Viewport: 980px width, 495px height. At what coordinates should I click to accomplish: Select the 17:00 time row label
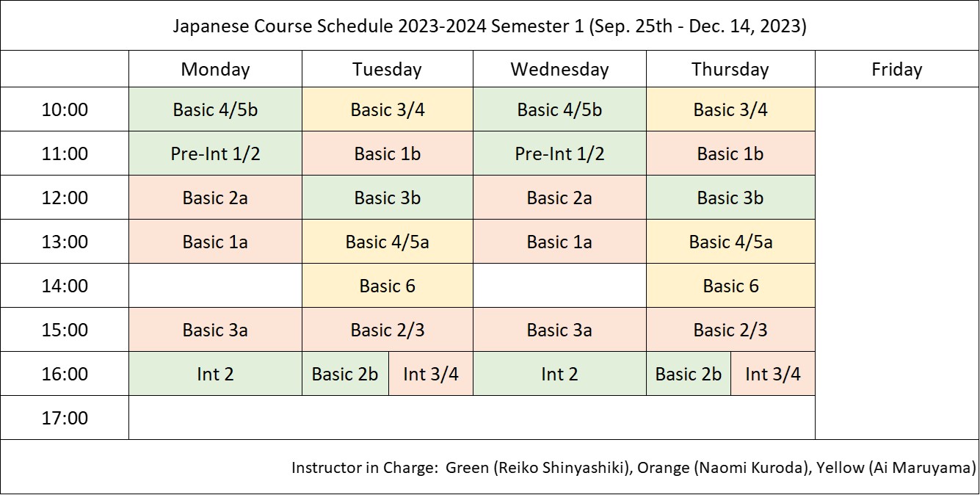[x=65, y=418]
